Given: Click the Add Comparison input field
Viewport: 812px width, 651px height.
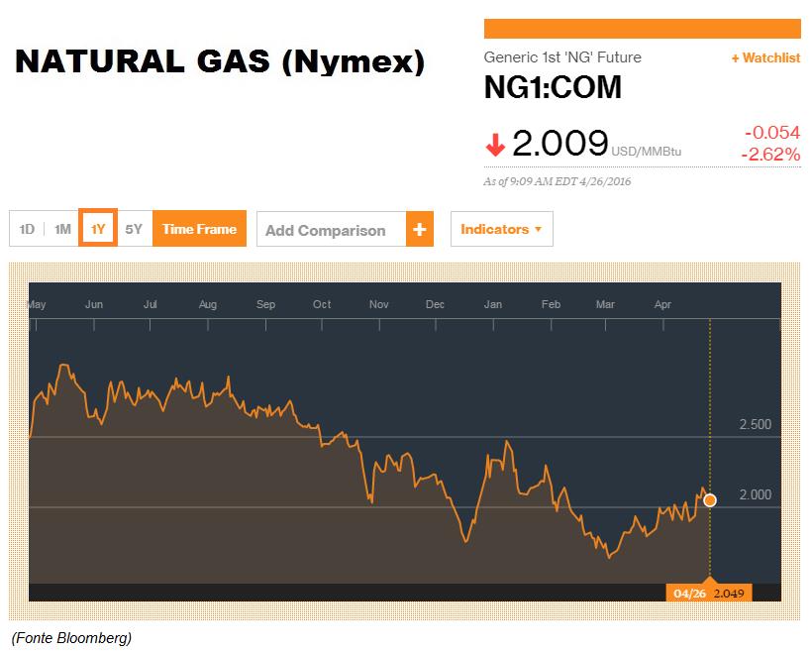Looking at the screenshot, I should tap(332, 229).
